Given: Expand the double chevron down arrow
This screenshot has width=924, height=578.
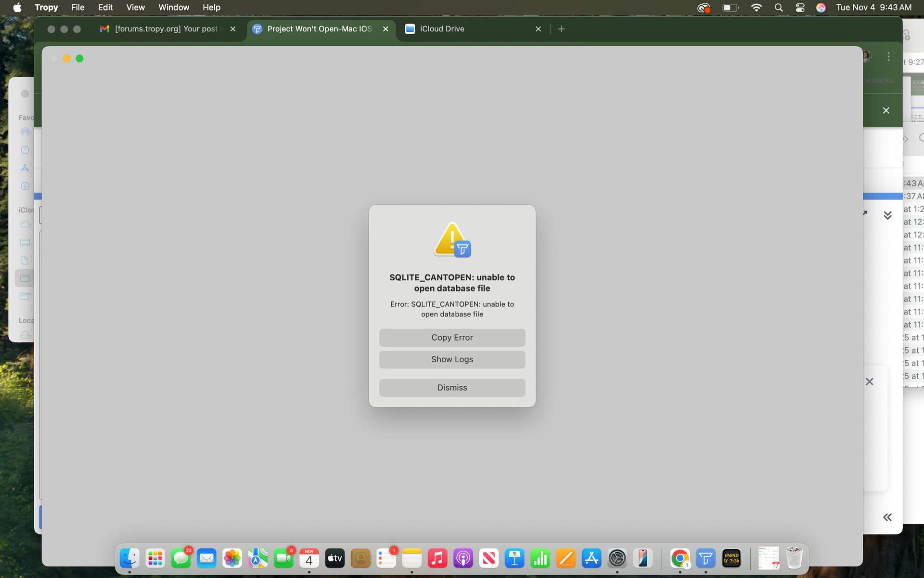Looking at the screenshot, I should click(887, 215).
